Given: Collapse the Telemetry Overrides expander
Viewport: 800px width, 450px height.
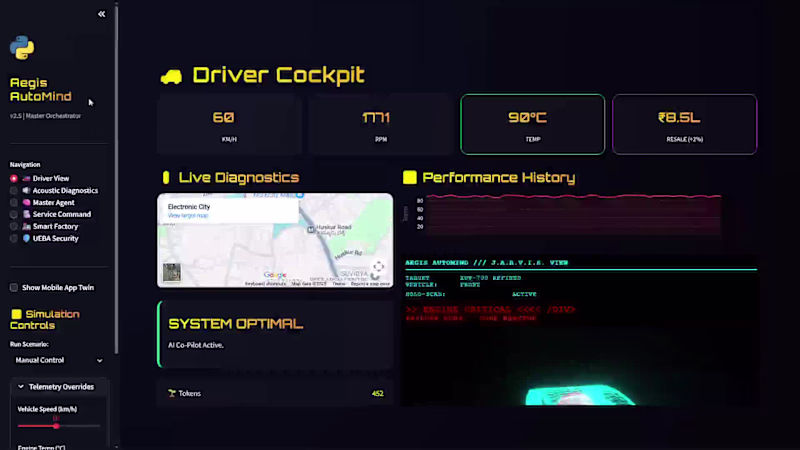Looking at the screenshot, I should 58,387.
